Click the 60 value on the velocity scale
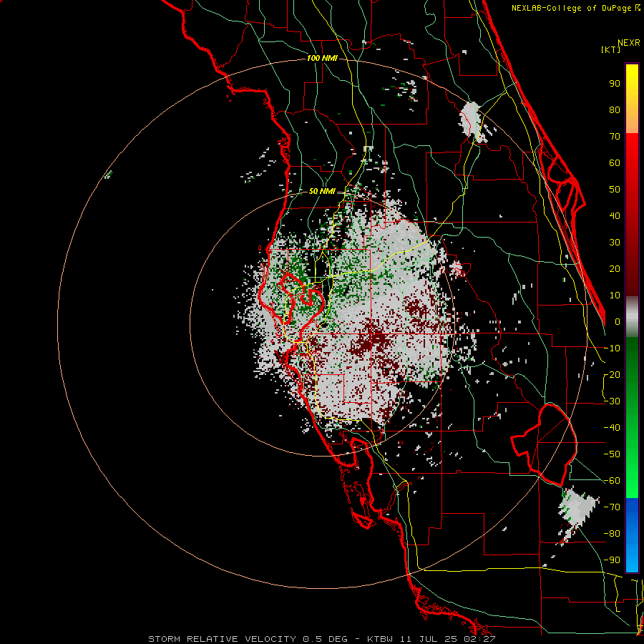Viewport: 644px width, 644px height. [615, 163]
